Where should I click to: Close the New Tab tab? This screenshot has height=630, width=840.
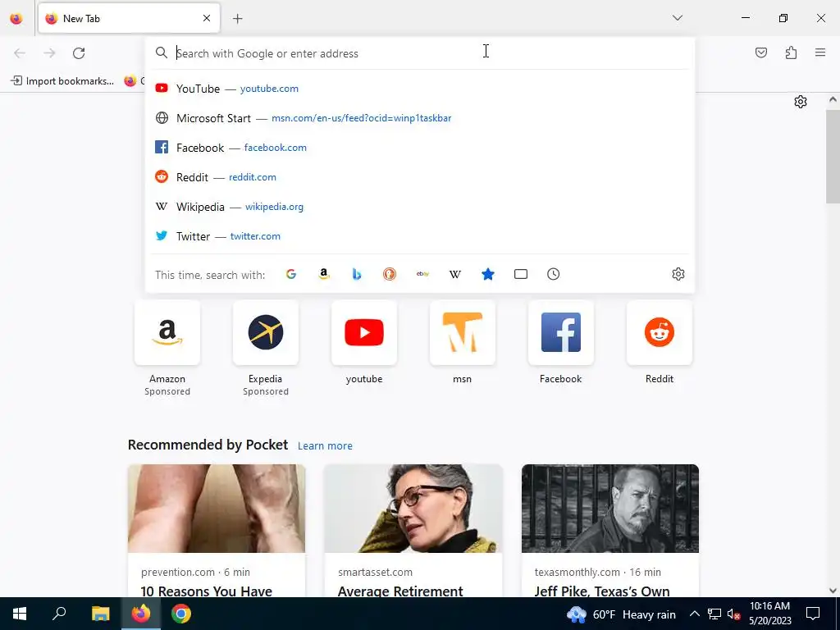207,18
